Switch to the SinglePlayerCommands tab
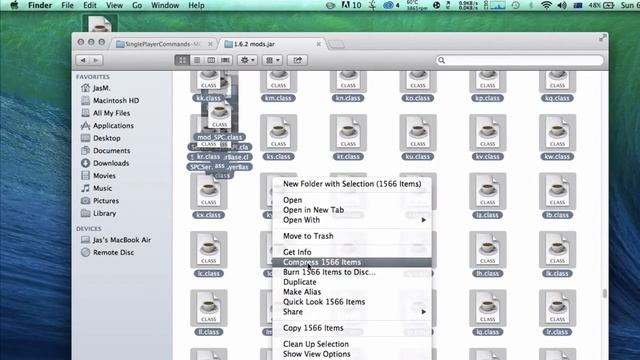The image size is (640, 360). coord(163,44)
